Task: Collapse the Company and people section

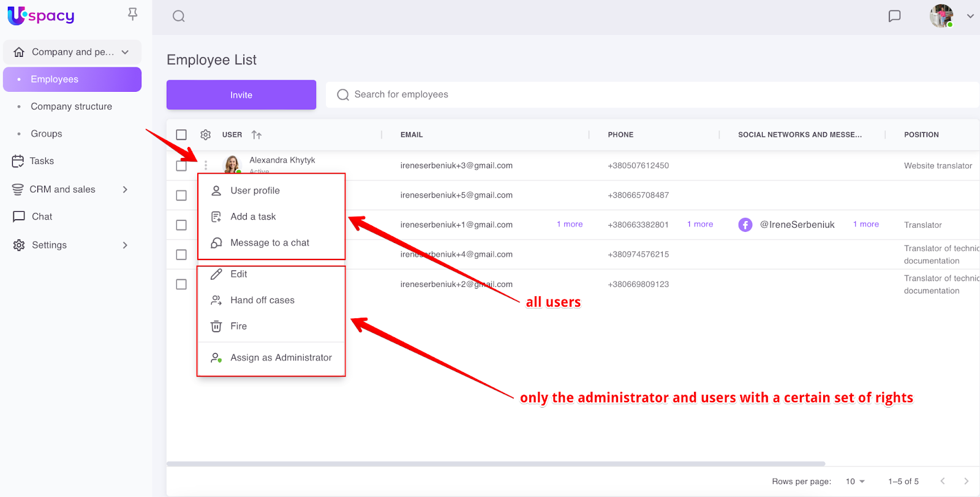Action: click(125, 52)
